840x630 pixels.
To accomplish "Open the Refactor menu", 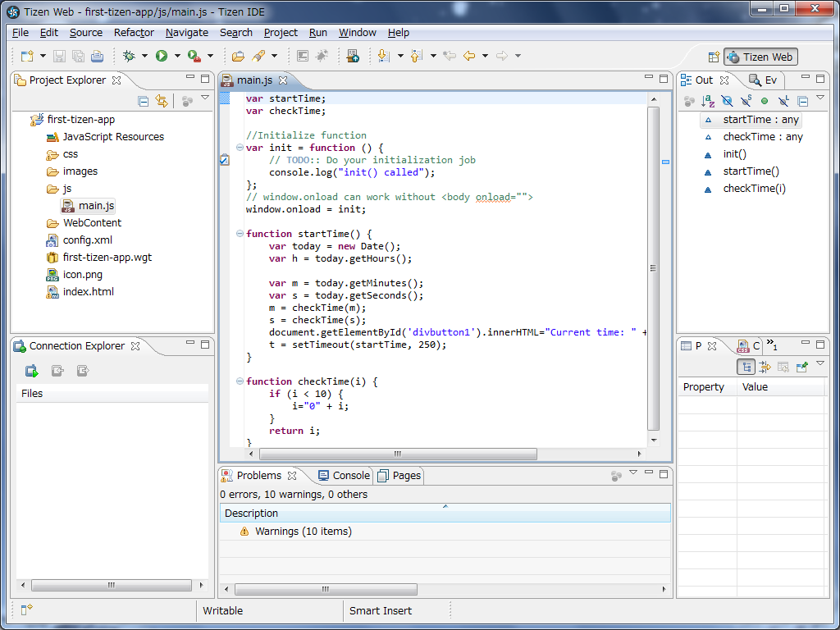I will click(x=134, y=33).
